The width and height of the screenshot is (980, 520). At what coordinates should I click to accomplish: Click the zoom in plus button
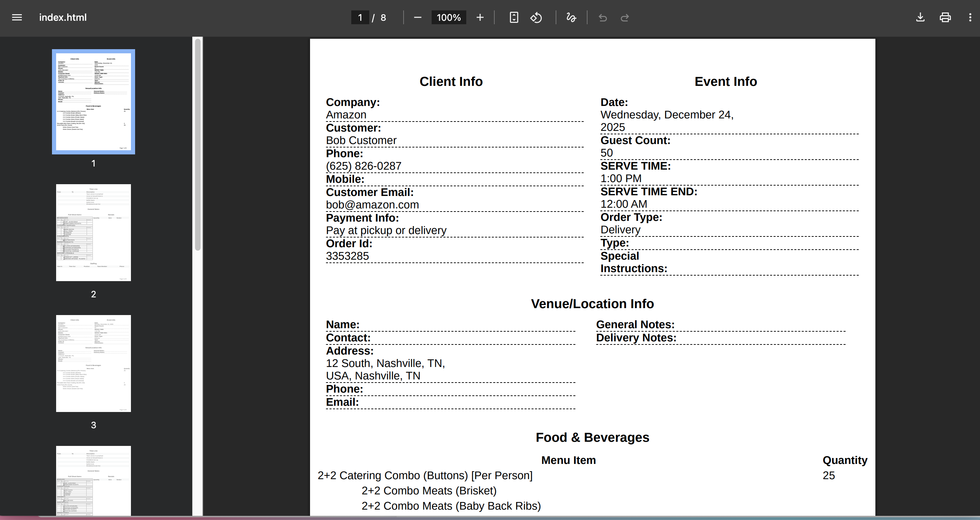coord(480,18)
